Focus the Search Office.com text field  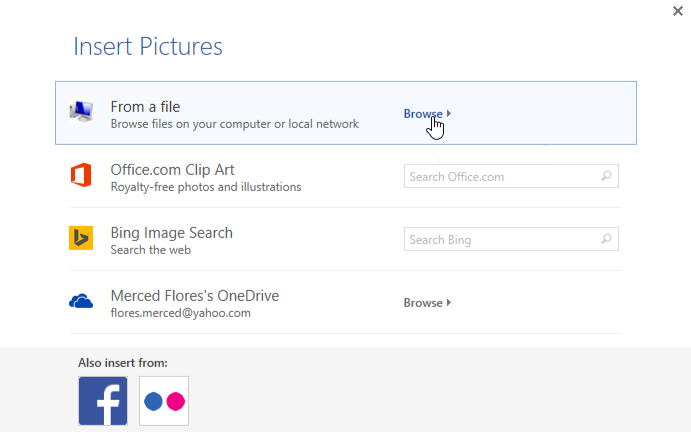tap(500, 177)
